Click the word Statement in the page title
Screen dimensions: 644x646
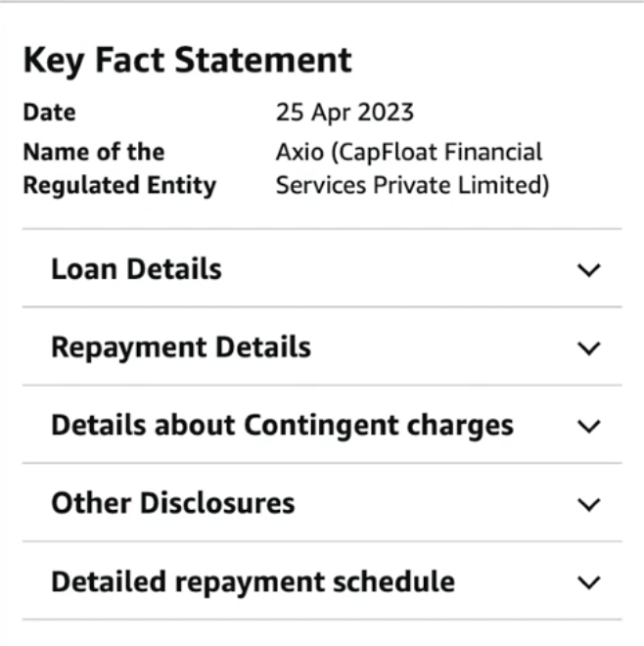click(x=263, y=60)
